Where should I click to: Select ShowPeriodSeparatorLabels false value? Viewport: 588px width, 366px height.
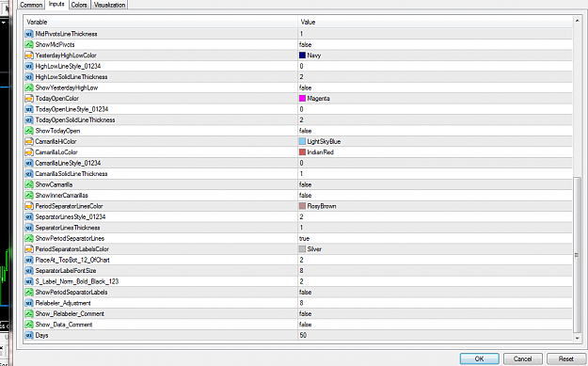[305, 293]
